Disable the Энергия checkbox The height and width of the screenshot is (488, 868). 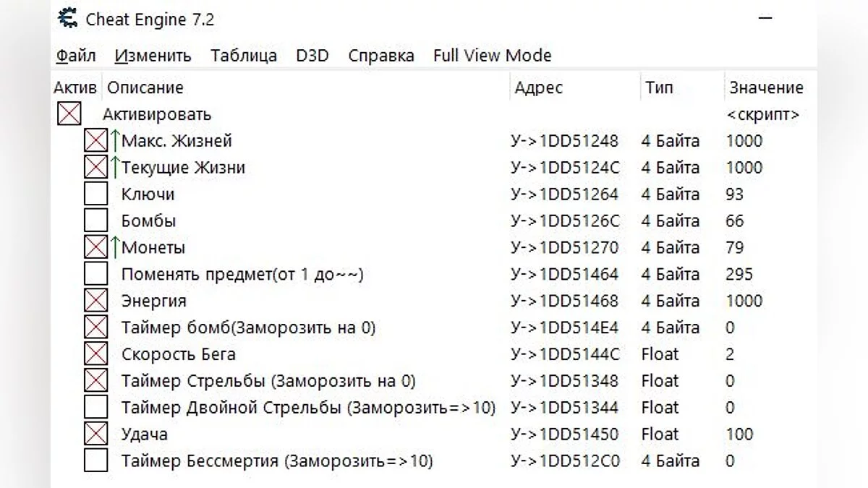click(x=95, y=301)
